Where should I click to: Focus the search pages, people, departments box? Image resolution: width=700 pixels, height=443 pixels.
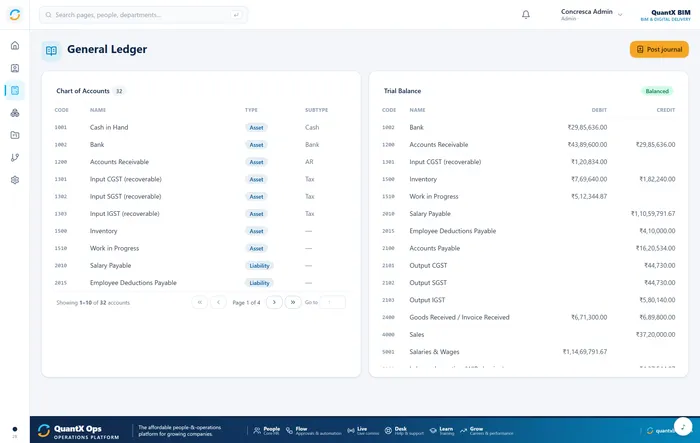point(143,15)
